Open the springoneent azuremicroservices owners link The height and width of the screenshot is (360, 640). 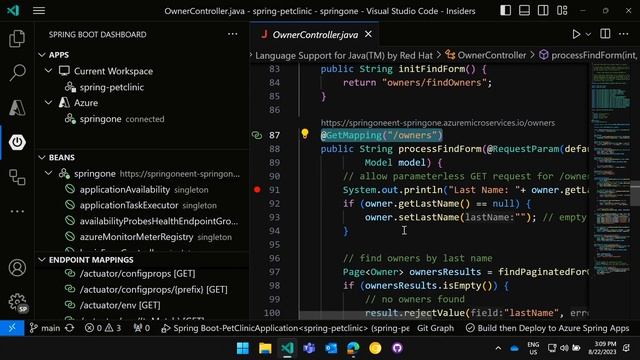[438, 123]
